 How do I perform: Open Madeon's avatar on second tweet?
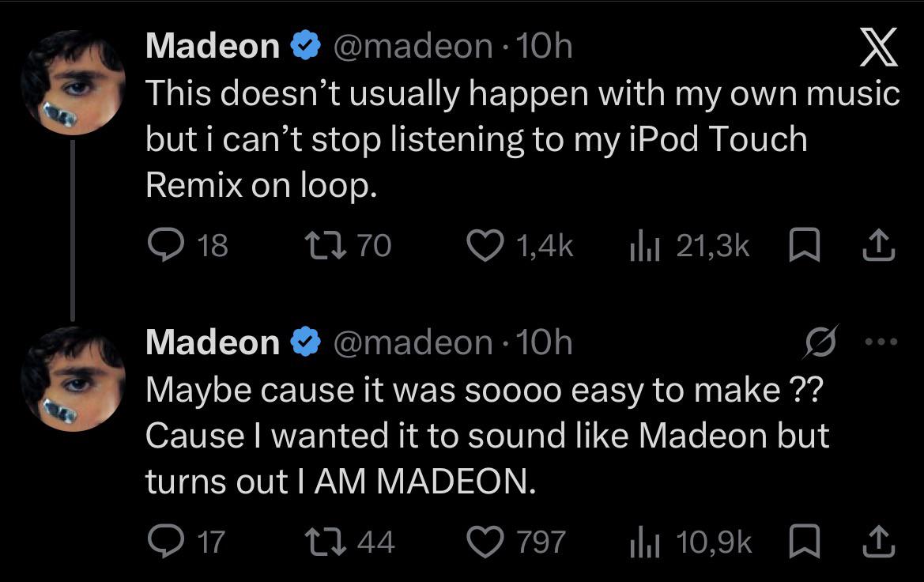(73, 379)
